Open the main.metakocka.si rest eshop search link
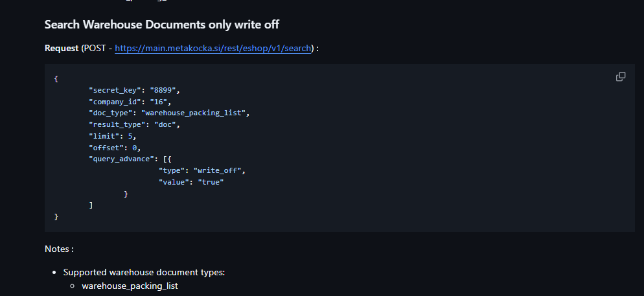 (213, 49)
